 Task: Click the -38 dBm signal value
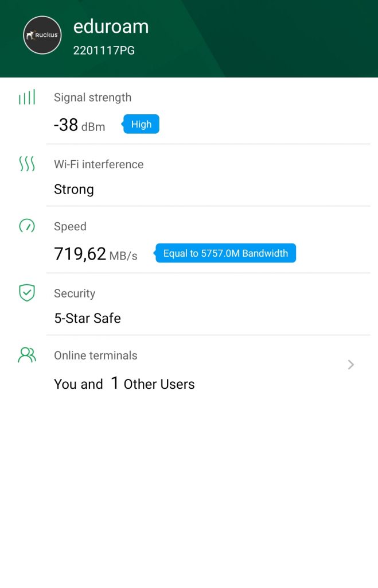79,125
